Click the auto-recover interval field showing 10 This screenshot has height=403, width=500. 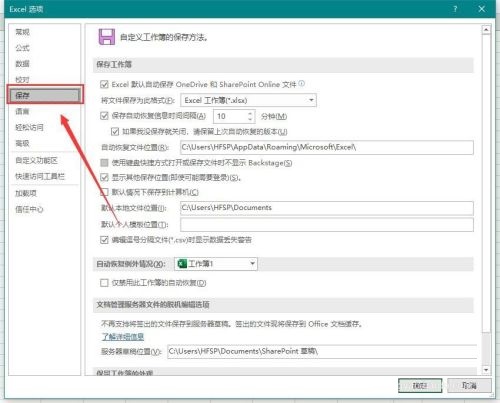pos(230,116)
